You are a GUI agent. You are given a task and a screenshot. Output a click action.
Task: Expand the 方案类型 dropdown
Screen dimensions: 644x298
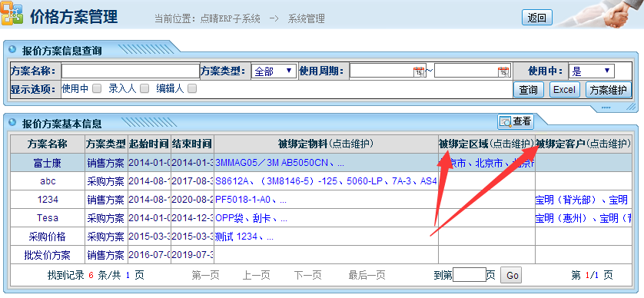click(x=274, y=71)
